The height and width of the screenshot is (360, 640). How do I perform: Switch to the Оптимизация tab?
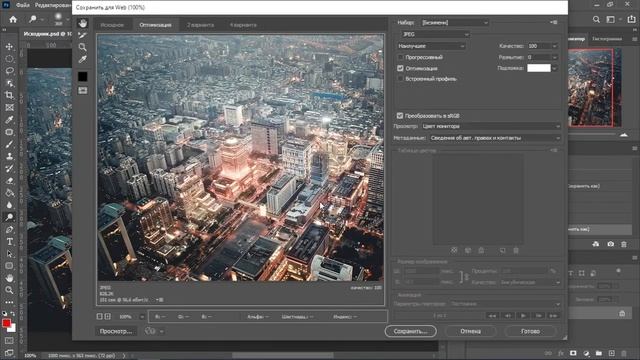pyautogui.click(x=155, y=25)
